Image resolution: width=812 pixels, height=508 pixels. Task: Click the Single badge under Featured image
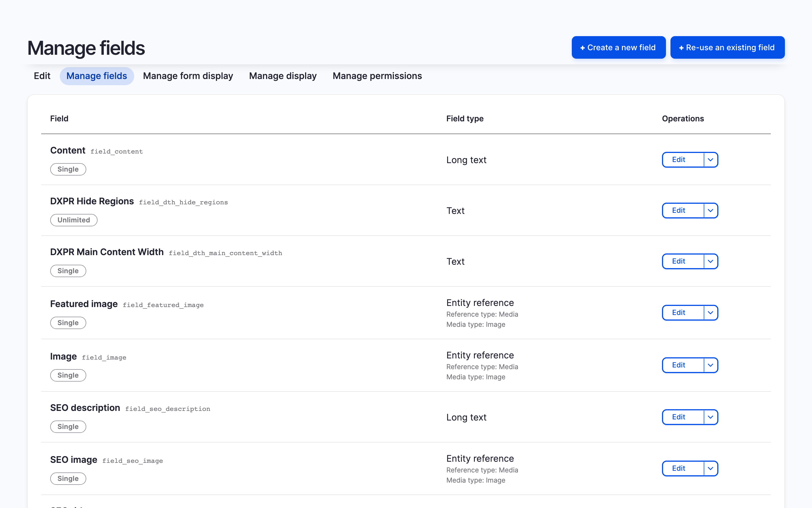click(x=68, y=323)
